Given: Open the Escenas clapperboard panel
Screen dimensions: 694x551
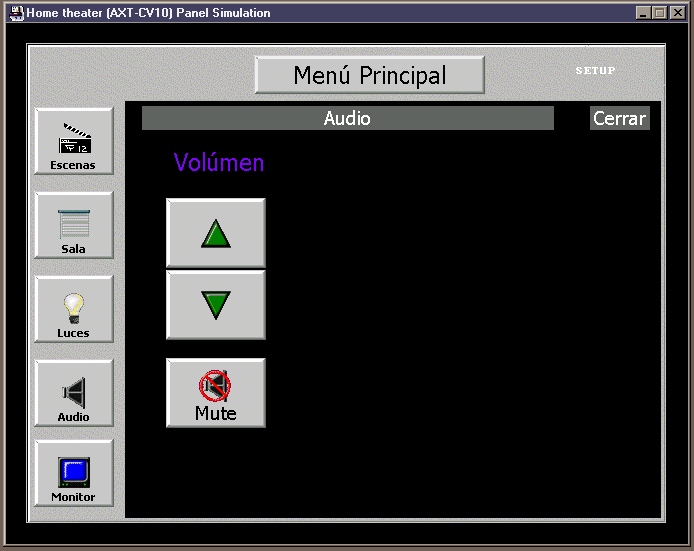Looking at the screenshot, I should click(73, 142).
